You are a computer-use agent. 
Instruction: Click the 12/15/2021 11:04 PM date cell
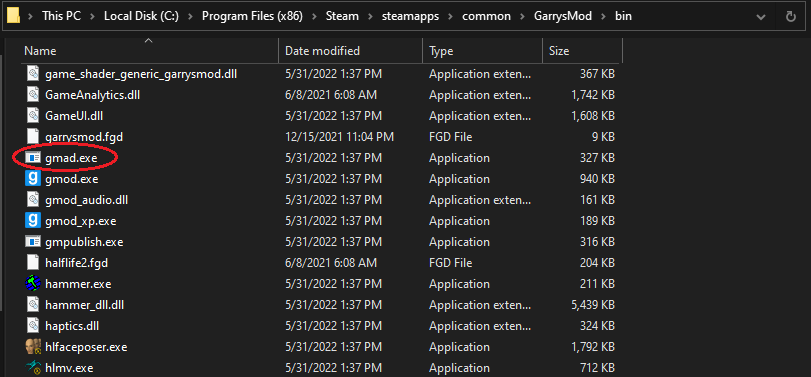[x=339, y=137]
